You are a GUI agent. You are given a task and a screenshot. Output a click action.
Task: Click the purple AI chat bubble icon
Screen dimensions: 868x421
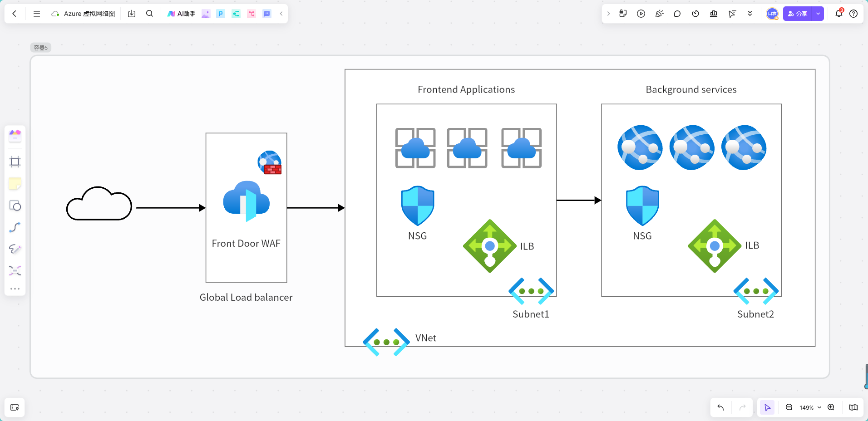click(x=267, y=14)
